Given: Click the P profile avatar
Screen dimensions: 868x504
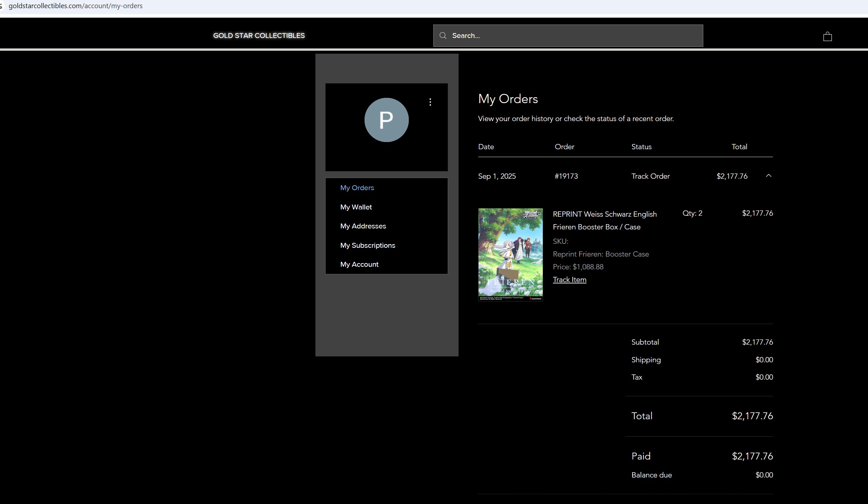Looking at the screenshot, I should click(x=387, y=120).
